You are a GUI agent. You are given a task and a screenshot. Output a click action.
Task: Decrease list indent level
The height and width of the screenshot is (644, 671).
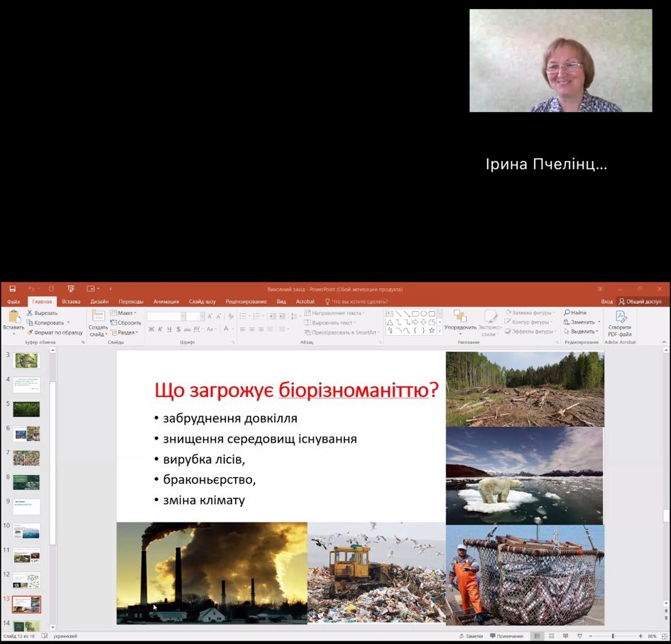[x=273, y=316]
